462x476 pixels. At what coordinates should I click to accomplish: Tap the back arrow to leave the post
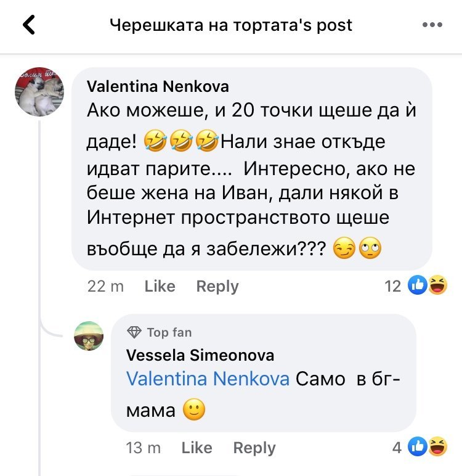[29, 25]
